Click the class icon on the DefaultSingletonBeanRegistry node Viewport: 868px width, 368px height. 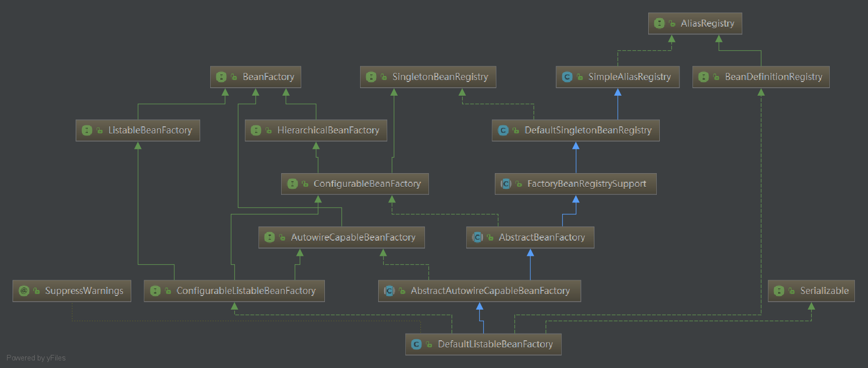coord(503,130)
